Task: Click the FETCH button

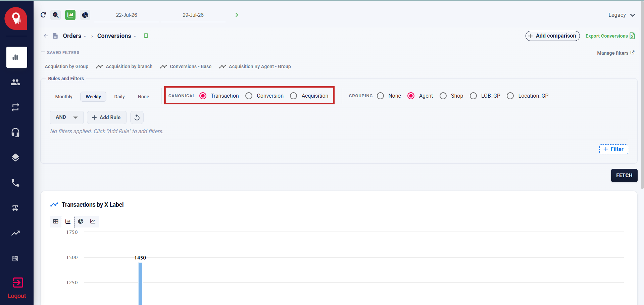Action: tap(624, 175)
